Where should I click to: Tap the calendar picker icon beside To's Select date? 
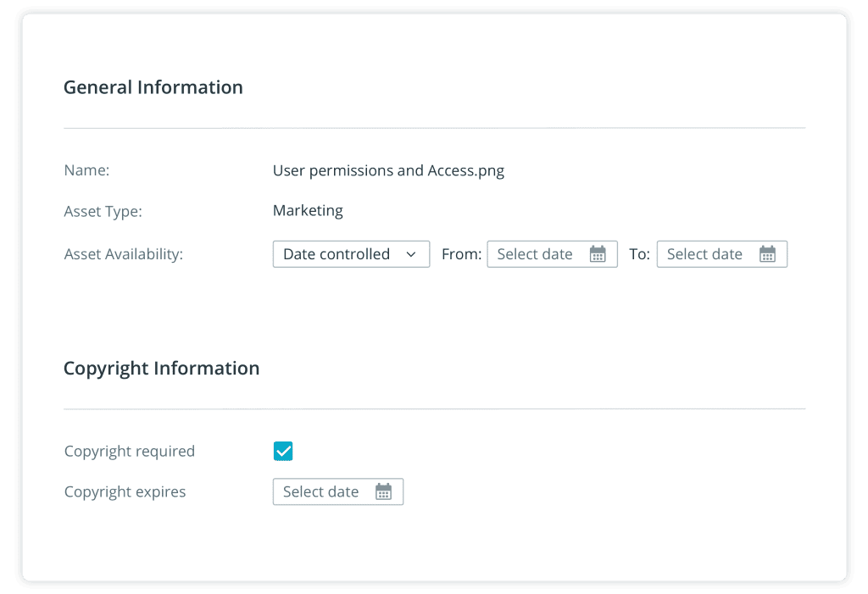point(769,253)
